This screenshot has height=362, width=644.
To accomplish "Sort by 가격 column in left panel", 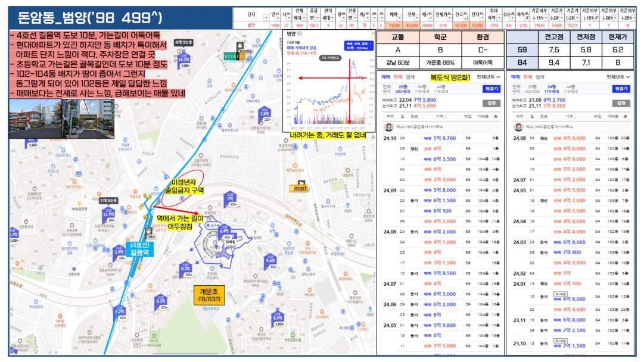I will click(x=440, y=117).
